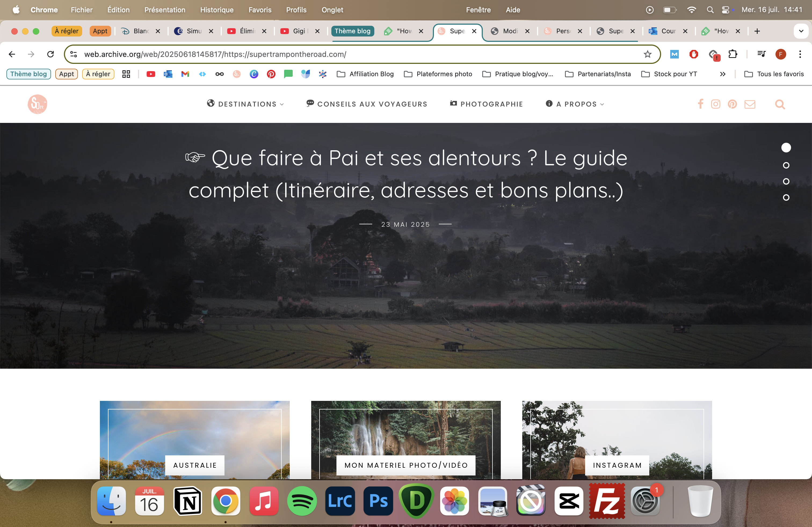Open the Photographie nav link

point(486,104)
